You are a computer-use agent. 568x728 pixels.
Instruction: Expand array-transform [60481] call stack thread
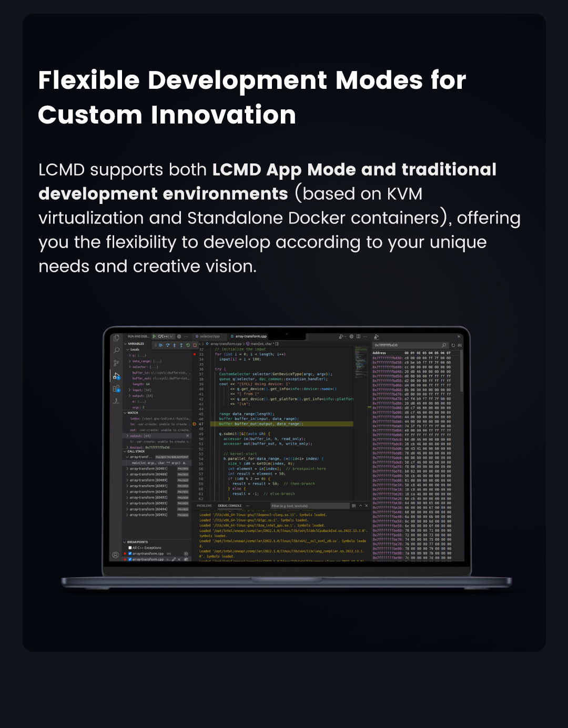tap(128, 468)
